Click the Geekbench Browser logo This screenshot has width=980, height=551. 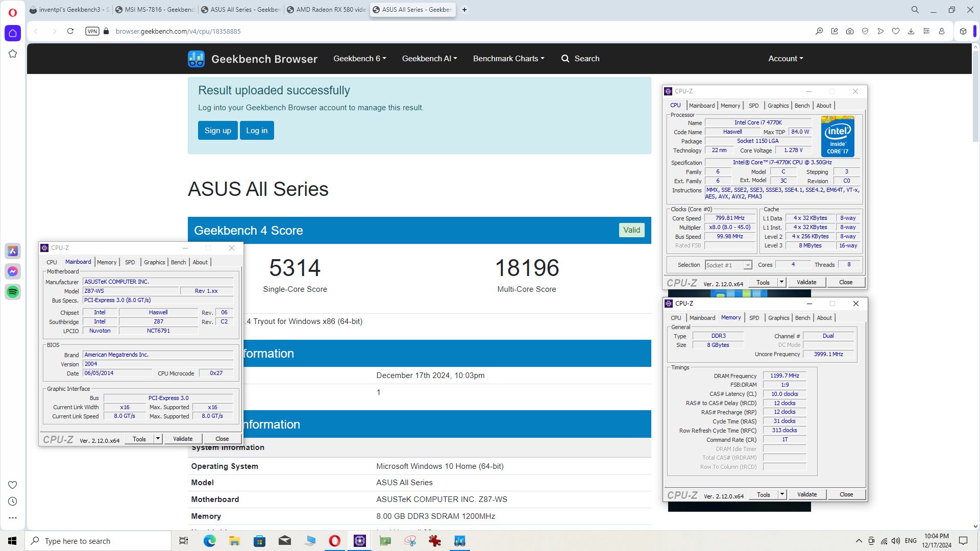[x=253, y=59]
